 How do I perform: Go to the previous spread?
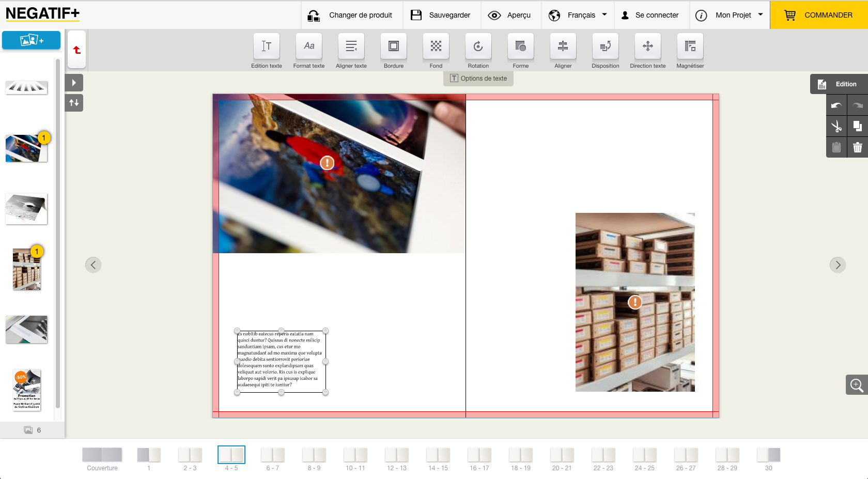(93, 265)
